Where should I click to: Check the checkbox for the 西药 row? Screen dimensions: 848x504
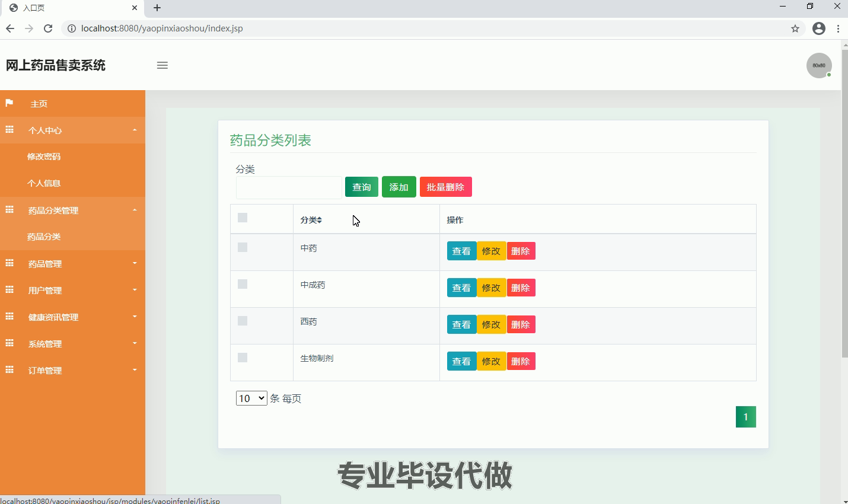coord(243,321)
